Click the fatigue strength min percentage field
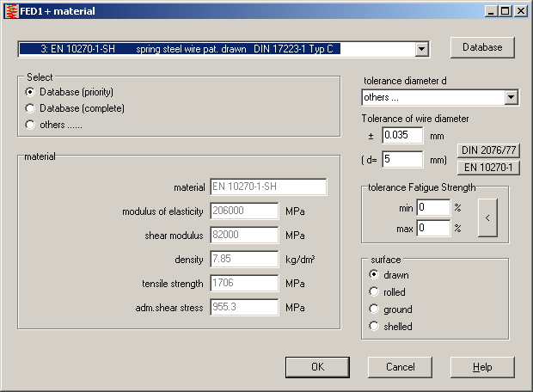This screenshot has height=392, width=533. pos(433,207)
